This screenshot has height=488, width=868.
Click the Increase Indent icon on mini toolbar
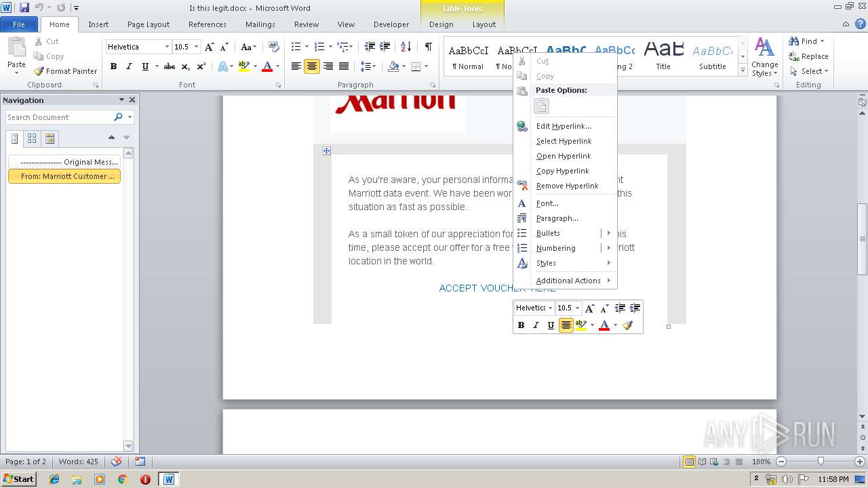[x=635, y=308]
